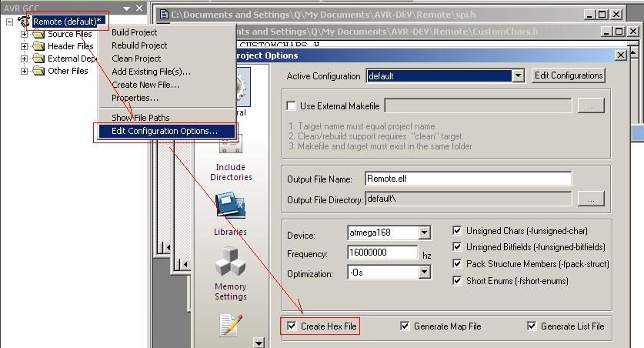Screen dimensions: 644x348
Task: Toggle Unsigned Chars checkbox
Action: click(x=457, y=230)
